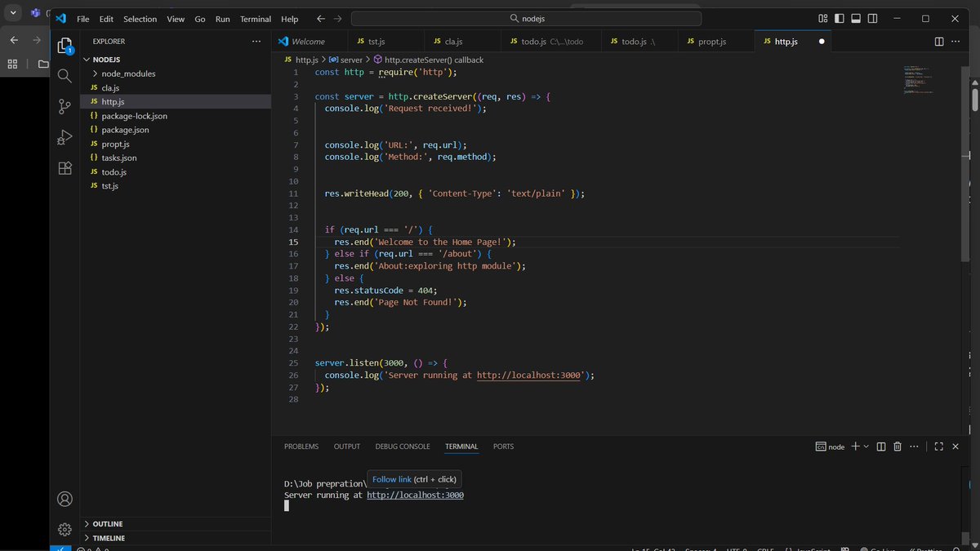
Task: Go forward with the title bar arrow
Action: coord(339,19)
